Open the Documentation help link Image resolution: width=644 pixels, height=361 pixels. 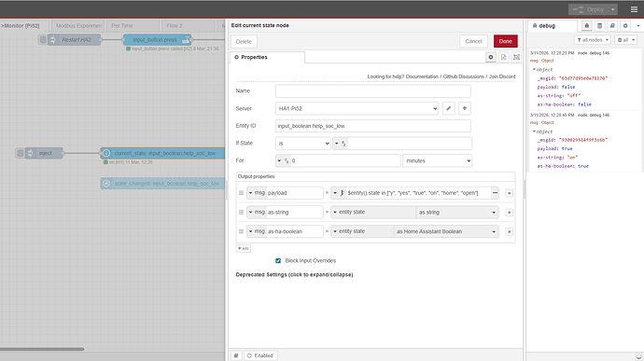pyautogui.click(x=422, y=76)
